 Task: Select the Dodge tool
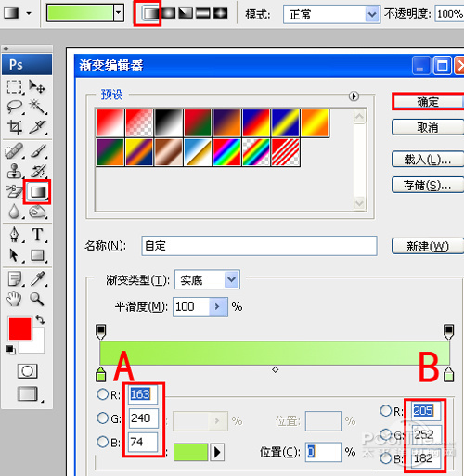tap(37, 212)
